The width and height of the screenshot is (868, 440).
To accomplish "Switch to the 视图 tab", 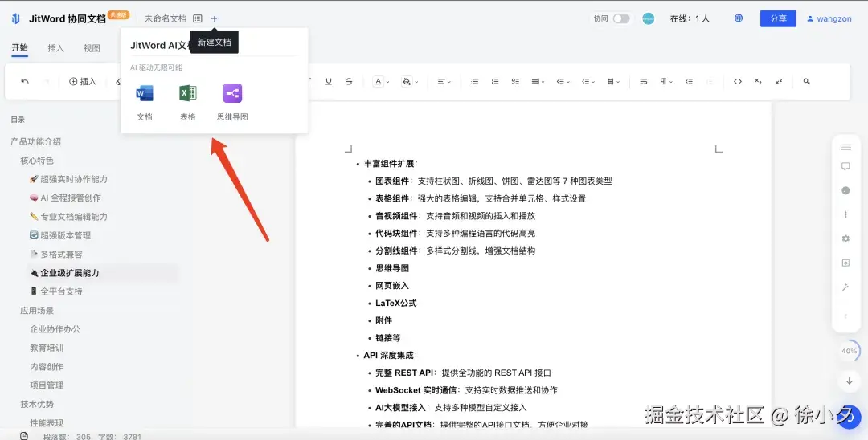I will pyautogui.click(x=92, y=48).
